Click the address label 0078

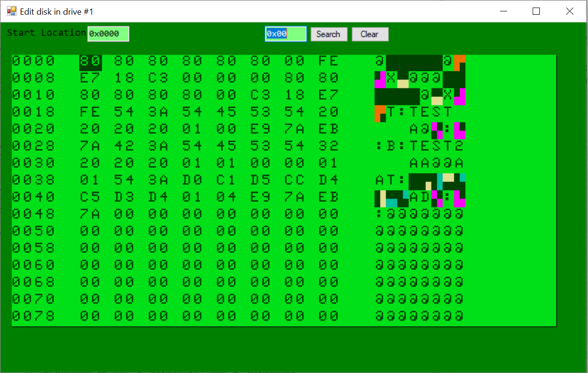point(34,316)
